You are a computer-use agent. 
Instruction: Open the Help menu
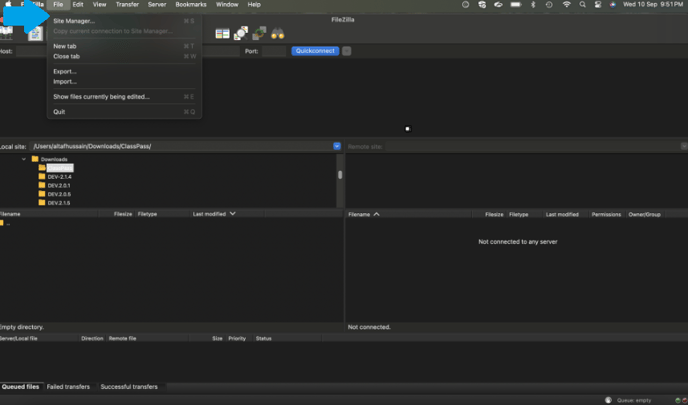coord(254,4)
